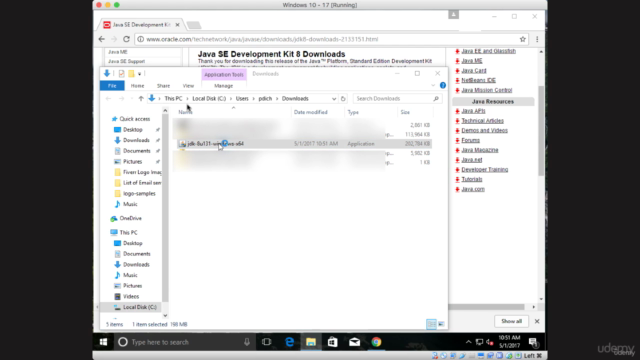Open the Share ribbon tab
The image size is (640, 360).
pyautogui.click(x=163, y=86)
